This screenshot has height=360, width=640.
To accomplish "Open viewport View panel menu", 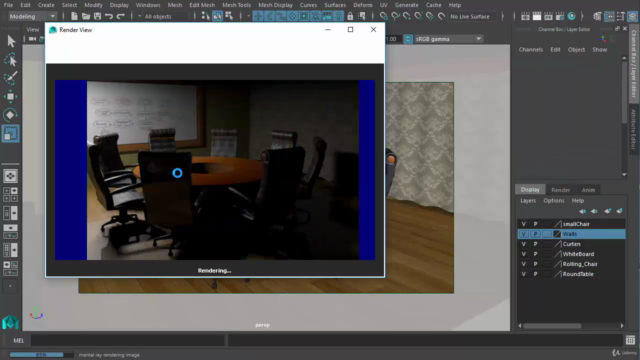I will 33,30.
